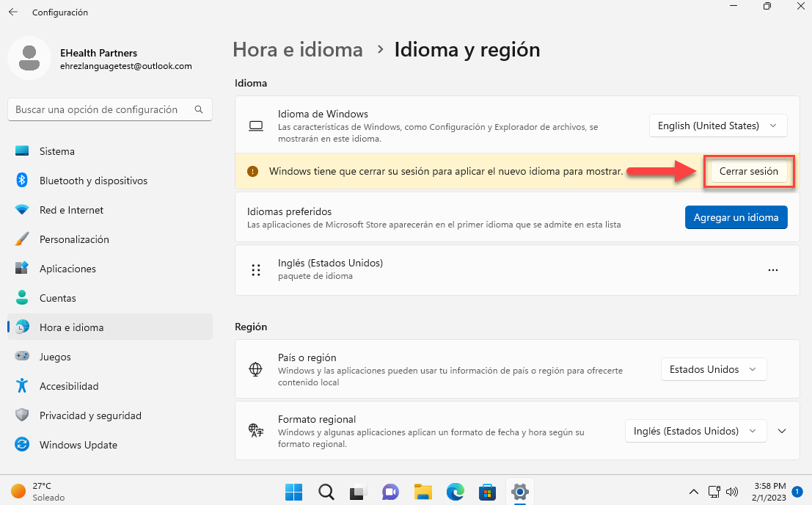Select Hora e idioma in sidebar
The width and height of the screenshot is (812, 505).
(x=110, y=327)
